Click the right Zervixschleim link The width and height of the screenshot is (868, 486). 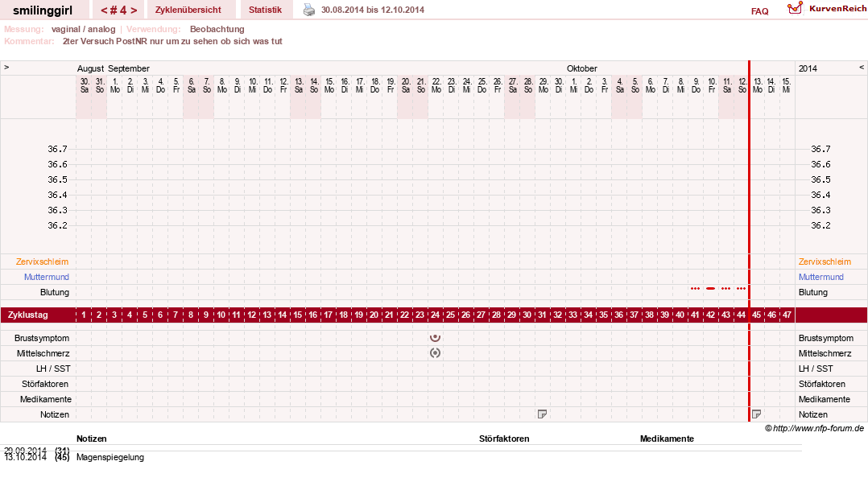click(x=825, y=262)
